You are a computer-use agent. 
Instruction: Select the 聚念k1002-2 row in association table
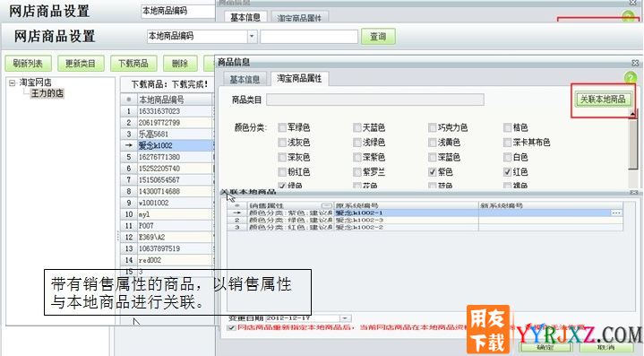pos(425,228)
